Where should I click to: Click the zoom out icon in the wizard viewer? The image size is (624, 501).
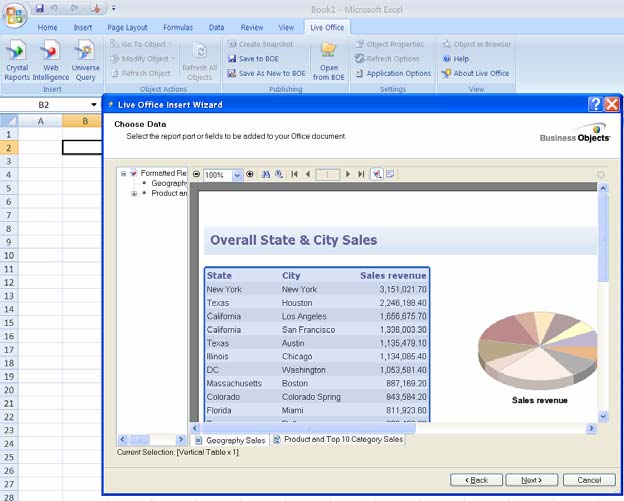coord(196,174)
